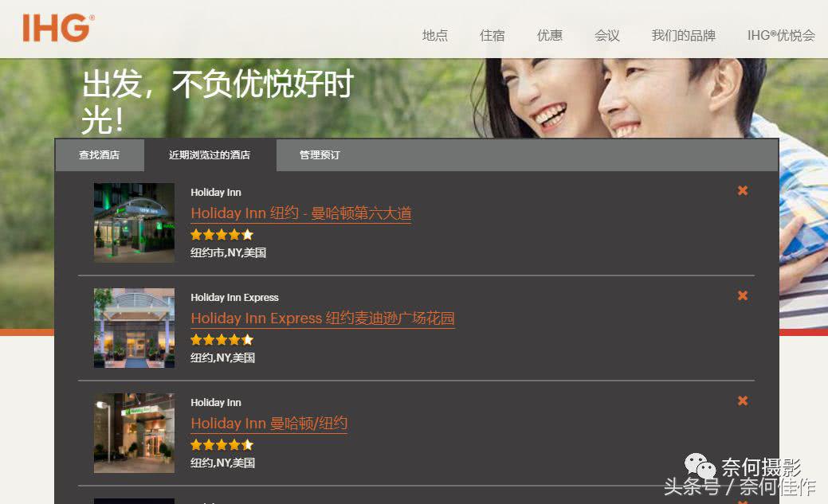Click Holiday Inn brand label above 曼哈顿/纽约

pyautogui.click(x=216, y=402)
